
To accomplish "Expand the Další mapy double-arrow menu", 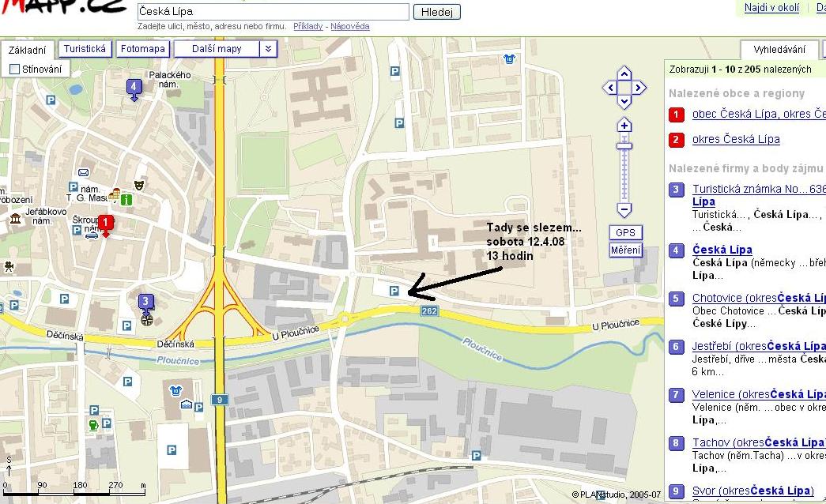I will coord(268,49).
